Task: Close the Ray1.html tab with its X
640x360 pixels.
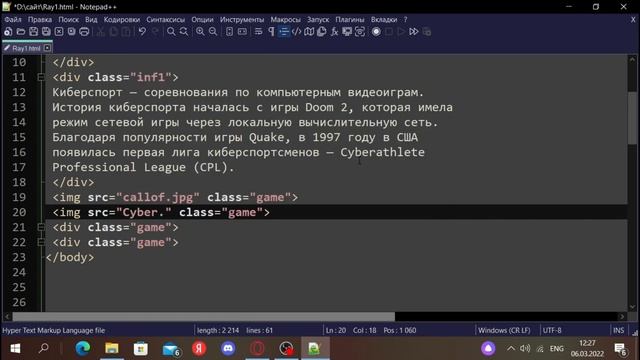Action: pos(47,48)
